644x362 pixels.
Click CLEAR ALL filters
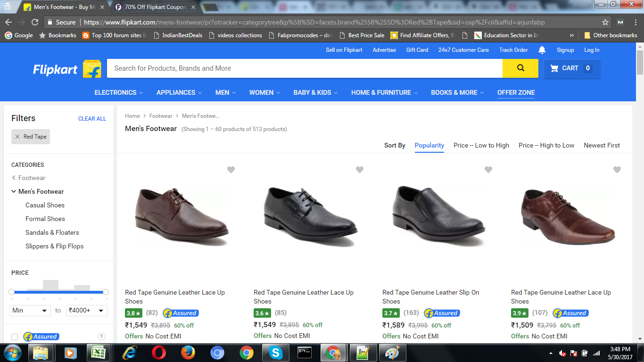[x=92, y=119]
